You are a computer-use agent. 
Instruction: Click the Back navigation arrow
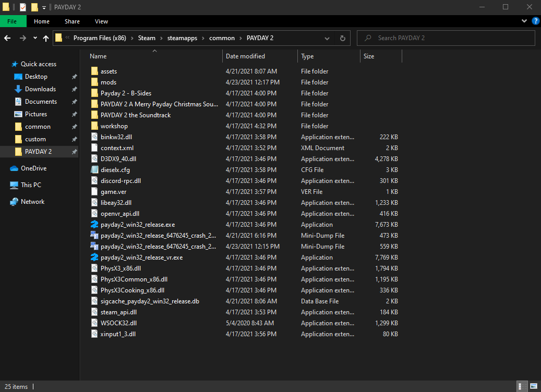point(7,38)
